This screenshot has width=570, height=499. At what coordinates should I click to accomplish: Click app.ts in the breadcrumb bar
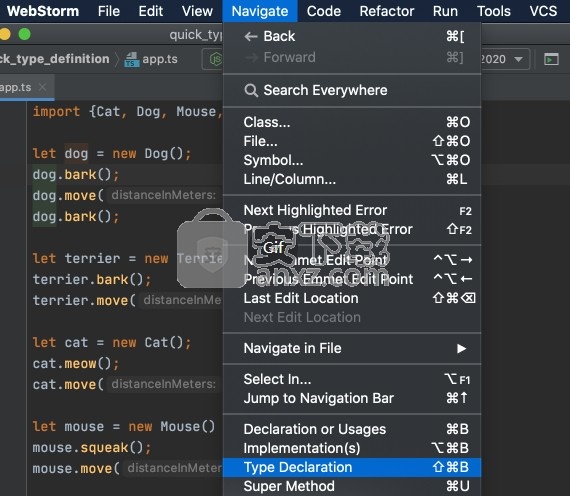[160, 59]
